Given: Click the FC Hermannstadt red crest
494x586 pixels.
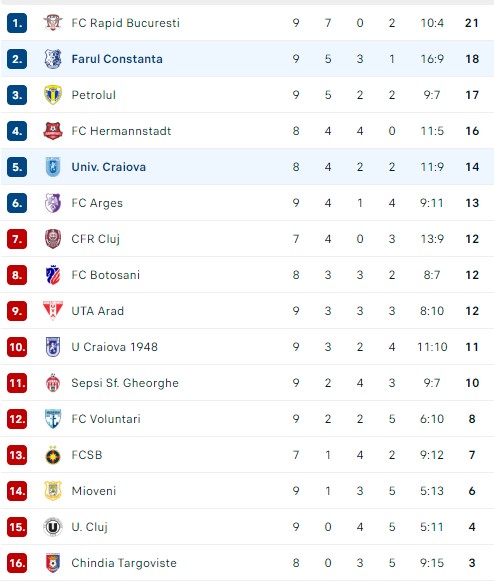Looking at the screenshot, I should point(53,131).
